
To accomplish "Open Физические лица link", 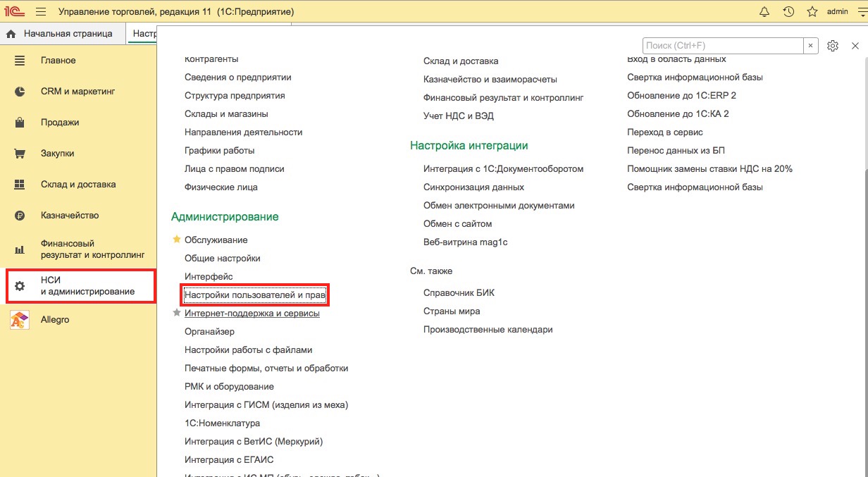I will (221, 187).
